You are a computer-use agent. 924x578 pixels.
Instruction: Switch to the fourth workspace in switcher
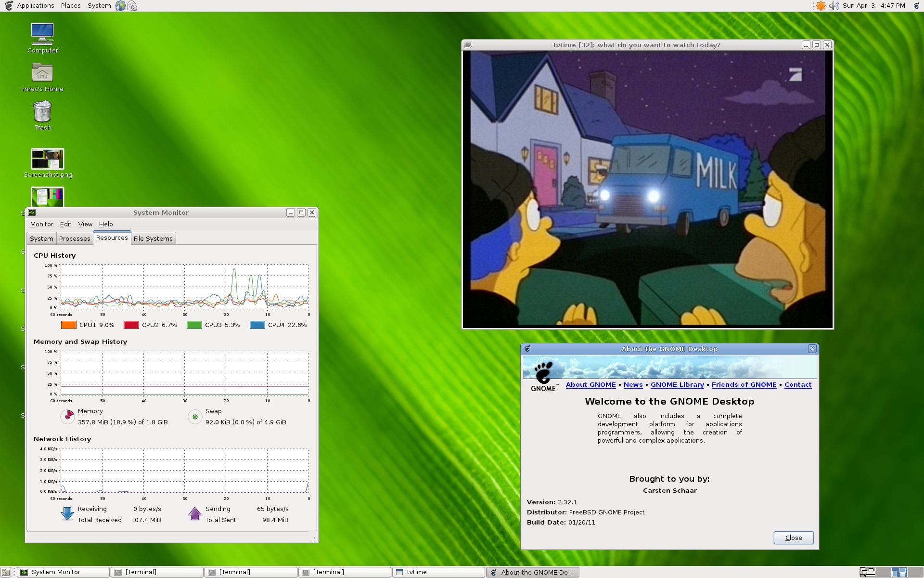pos(914,572)
